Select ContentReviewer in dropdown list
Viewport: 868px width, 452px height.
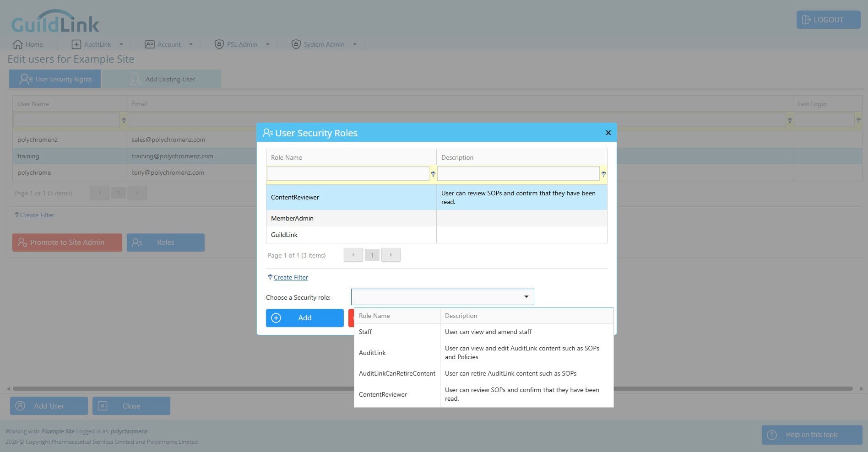pyautogui.click(x=484, y=394)
